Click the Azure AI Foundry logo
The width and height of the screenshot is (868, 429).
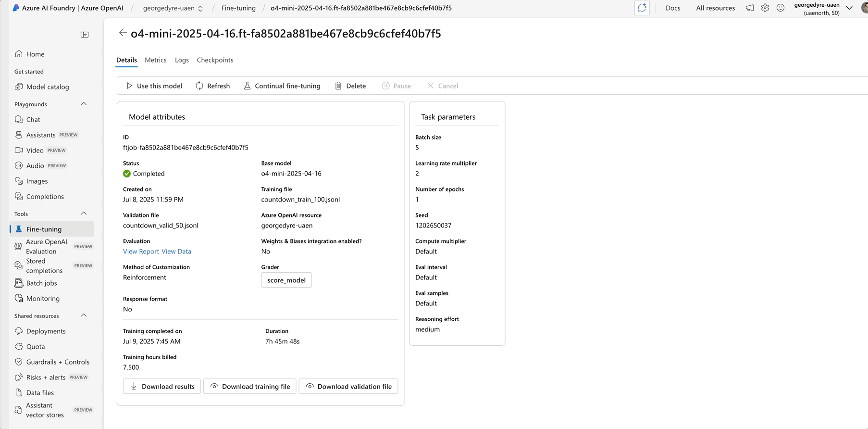[x=16, y=8]
